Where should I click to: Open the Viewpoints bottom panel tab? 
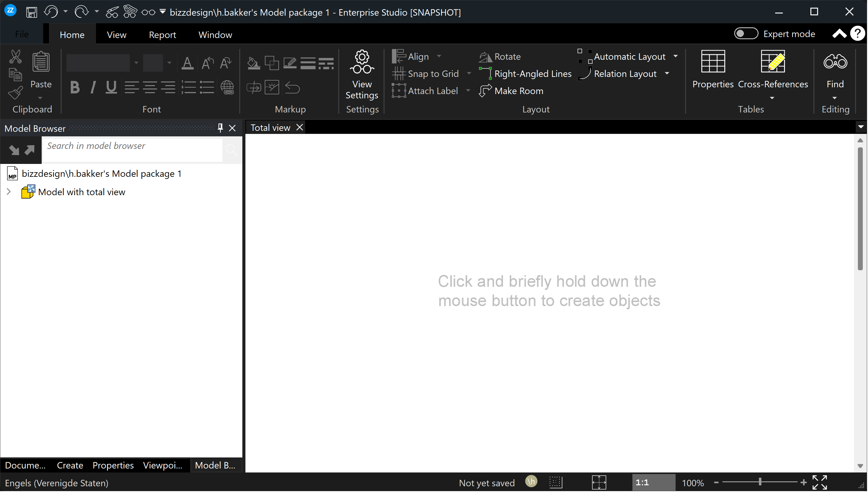point(162,465)
